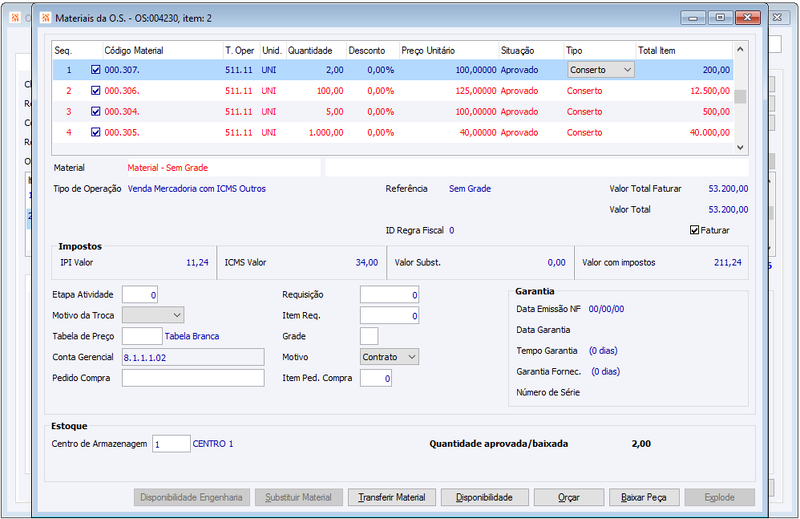
Task: Click the materials list scrollbar thumb
Action: pos(740,96)
